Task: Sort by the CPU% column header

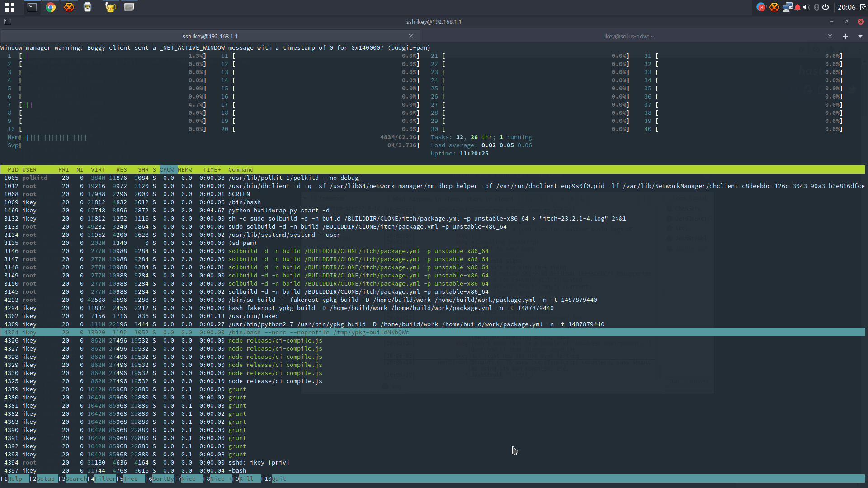Action: [x=167, y=170]
